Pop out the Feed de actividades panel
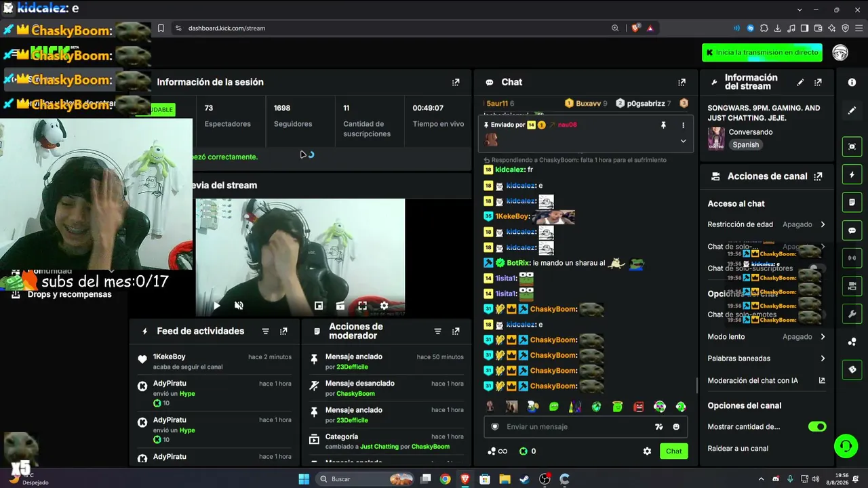Image resolution: width=868 pixels, height=488 pixels. pos(283,331)
